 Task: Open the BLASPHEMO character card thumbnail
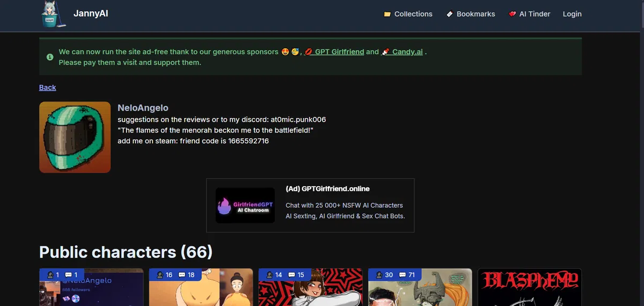click(530, 287)
